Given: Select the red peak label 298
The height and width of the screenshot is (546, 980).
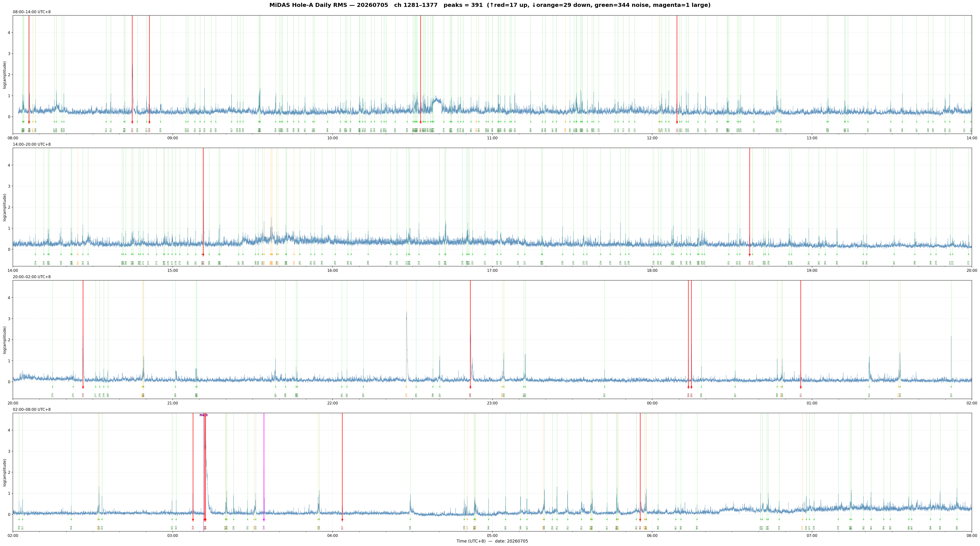Looking at the screenshot, I should (x=470, y=395).
